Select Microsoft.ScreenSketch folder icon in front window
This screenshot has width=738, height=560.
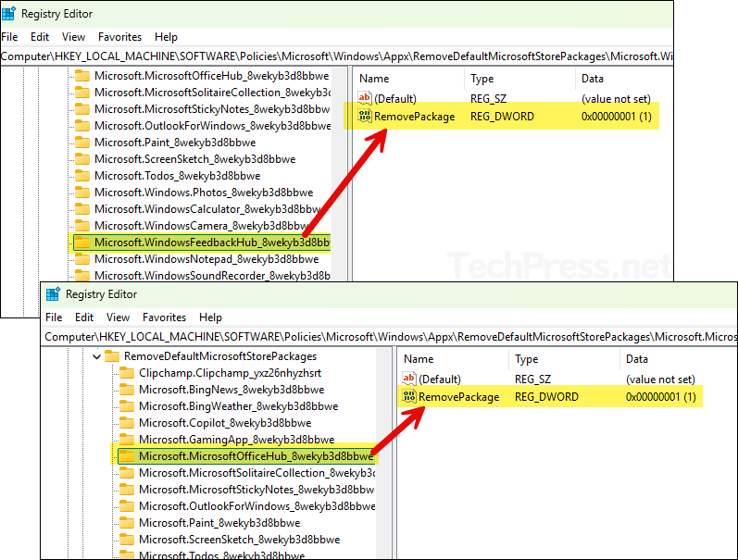pyautogui.click(x=127, y=540)
